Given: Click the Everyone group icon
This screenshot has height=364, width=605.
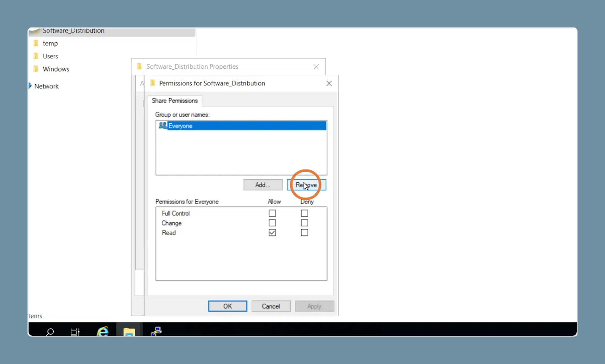Looking at the screenshot, I should click(x=163, y=126).
